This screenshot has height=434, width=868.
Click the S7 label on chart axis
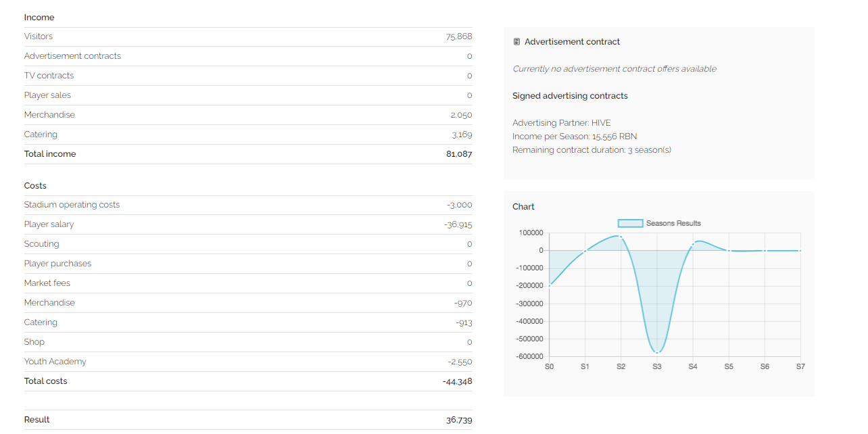(x=800, y=366)
